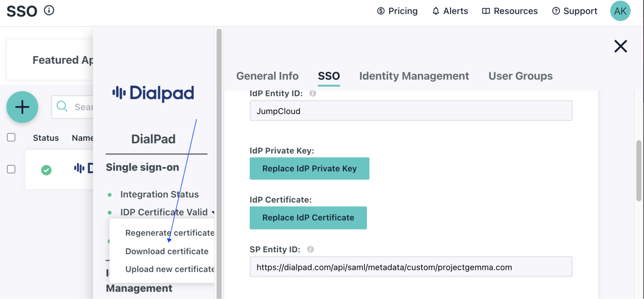Click the Single sign-on heading

click(x=142, y=167)
